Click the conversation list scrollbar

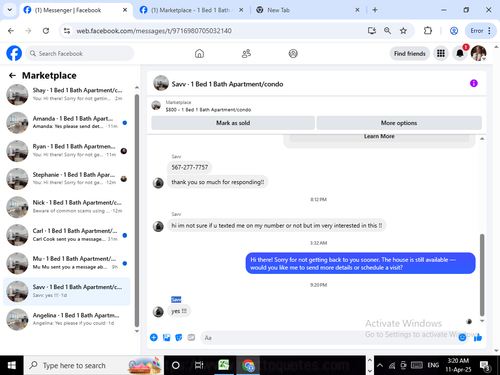tap(137, 210)
